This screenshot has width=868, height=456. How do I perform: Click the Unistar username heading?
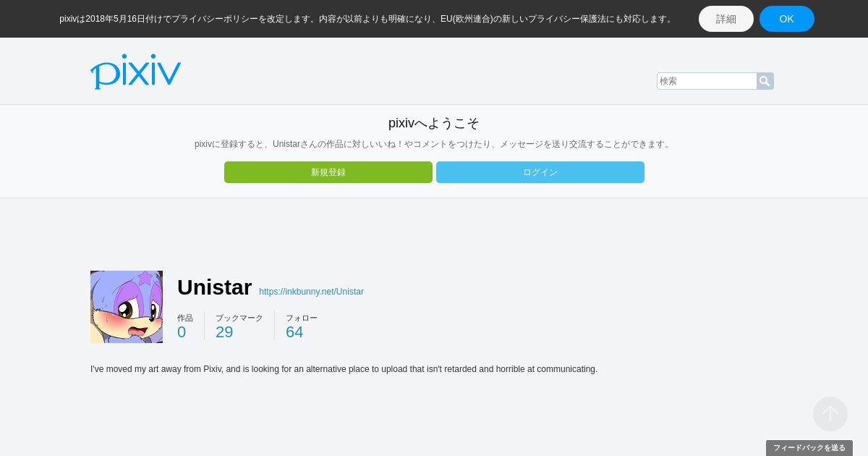[x=214, y=287]
